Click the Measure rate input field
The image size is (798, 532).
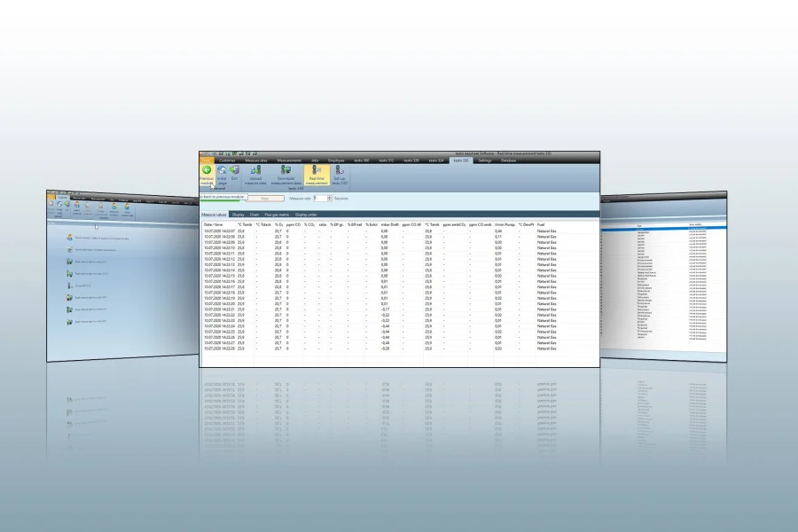point(320,199)
